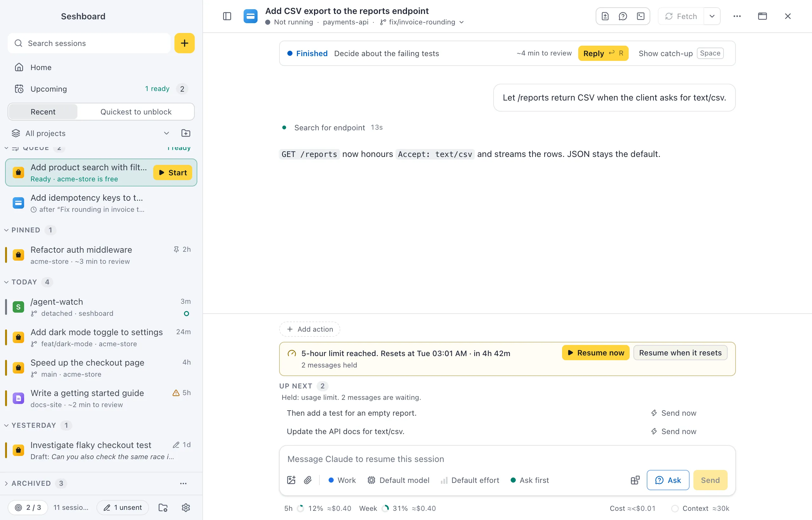812x520 pixels.
Task: Open the All projects dropdown
Action: click(x=90, y=133)
